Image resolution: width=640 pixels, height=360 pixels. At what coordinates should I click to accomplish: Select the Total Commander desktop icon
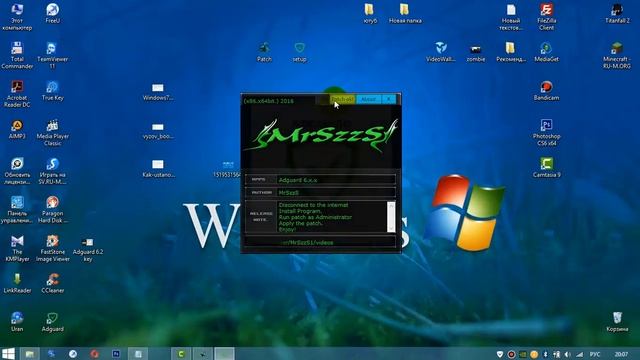pos(17,55)
